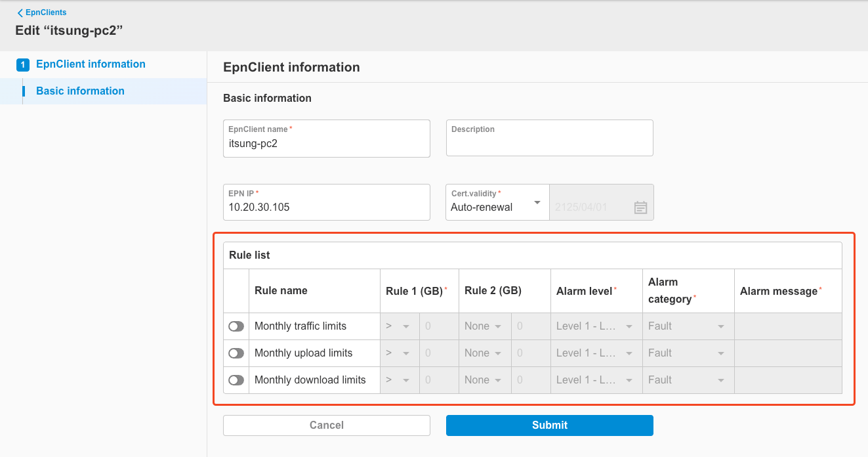Enable the Monthly traffic limits toggle
The height and width of the screenshot is (457, 868).
(x=236, y=326)
